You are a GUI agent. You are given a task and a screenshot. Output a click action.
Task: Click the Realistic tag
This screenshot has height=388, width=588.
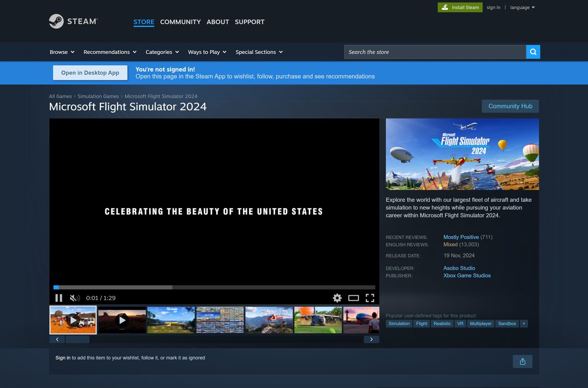click(442, 324)
